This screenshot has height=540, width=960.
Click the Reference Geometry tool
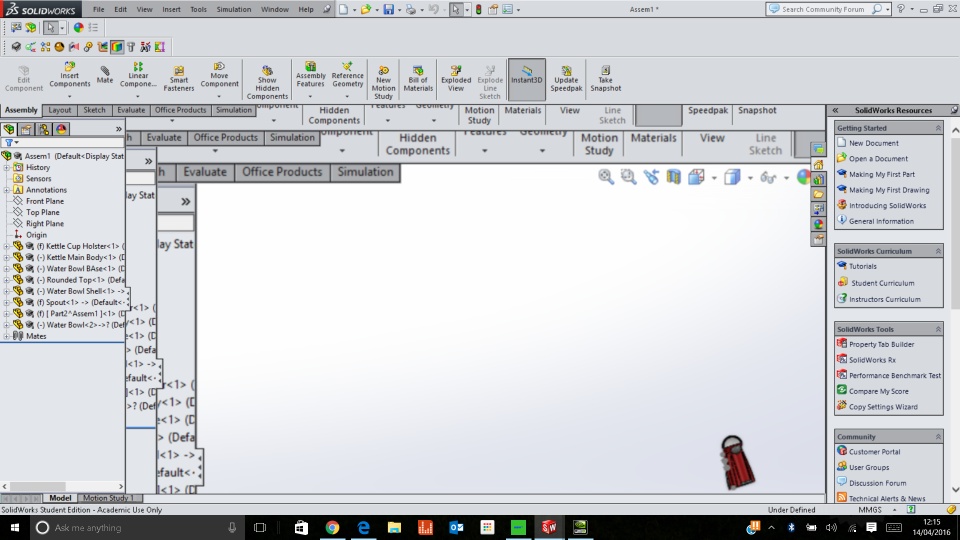pyautogui.click(x=347, y=74)
